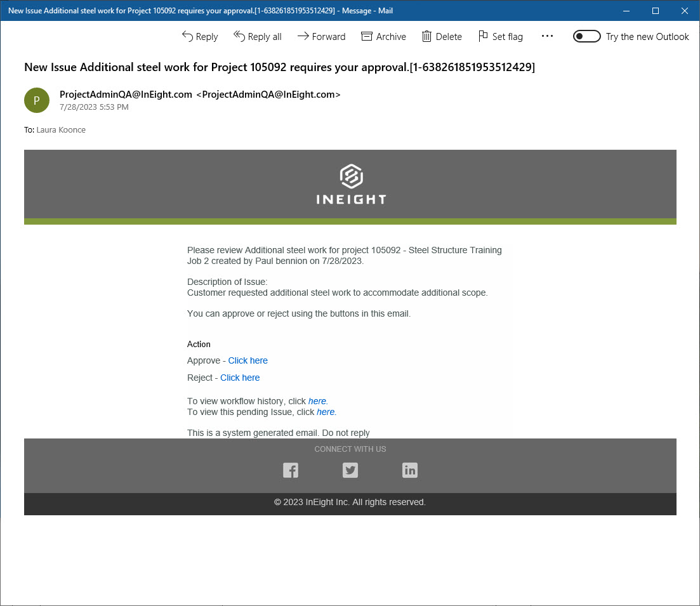Toggle Try the new Outlook switch
Image resolution: width=700 pixels, height=606 pixels.
[586, 36]
